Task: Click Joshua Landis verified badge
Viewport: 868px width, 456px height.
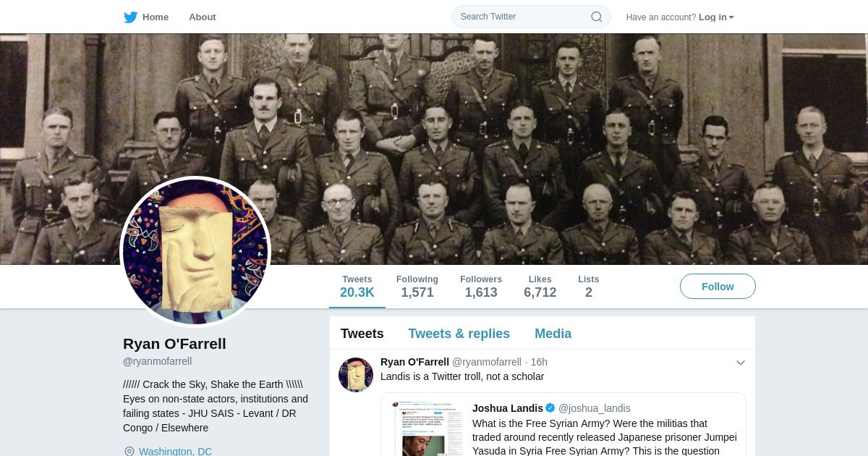Action: 550,408
